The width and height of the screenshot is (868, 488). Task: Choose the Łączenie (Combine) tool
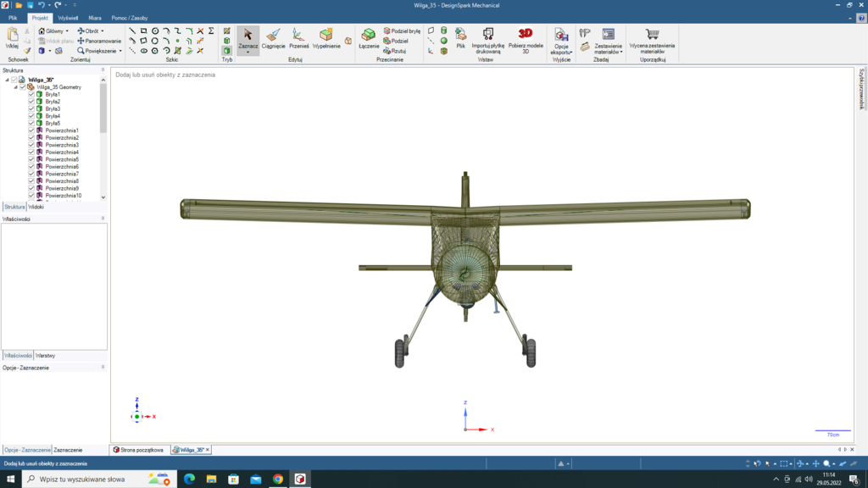(x=369, y=37)
